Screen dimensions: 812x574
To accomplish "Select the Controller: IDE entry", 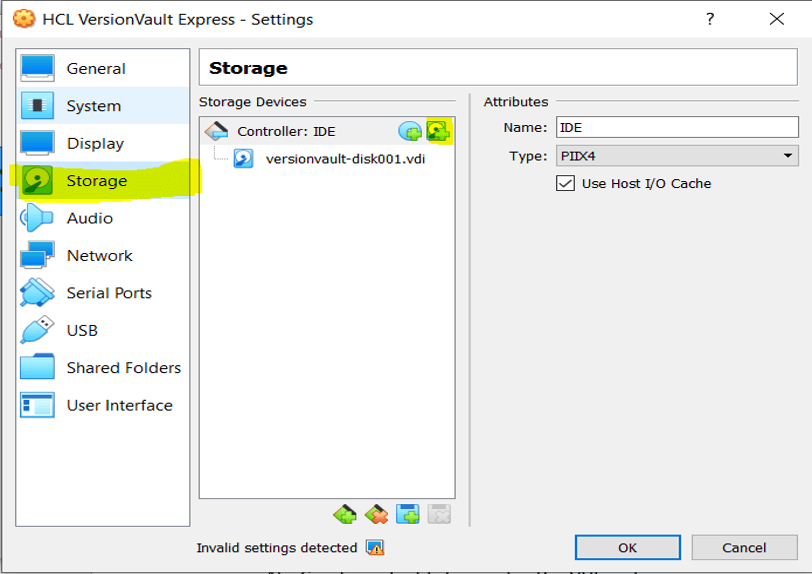I will coord(327,131).
